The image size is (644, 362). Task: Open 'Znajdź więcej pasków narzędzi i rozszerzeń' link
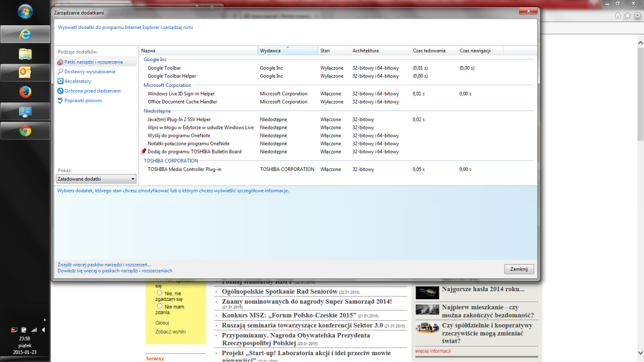(104, 264)
